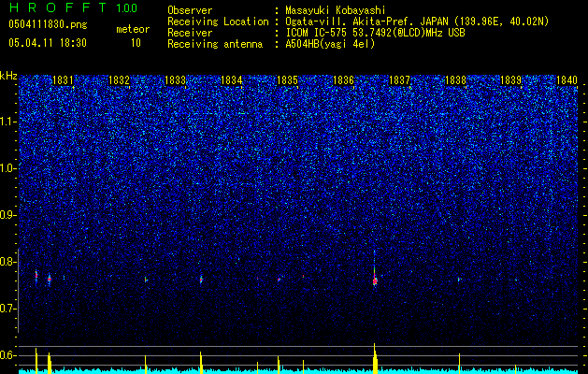Select the ICOM IC-575 receiver description
The height and width of the screenshot is (374, 588).
[x=375, y=33]
